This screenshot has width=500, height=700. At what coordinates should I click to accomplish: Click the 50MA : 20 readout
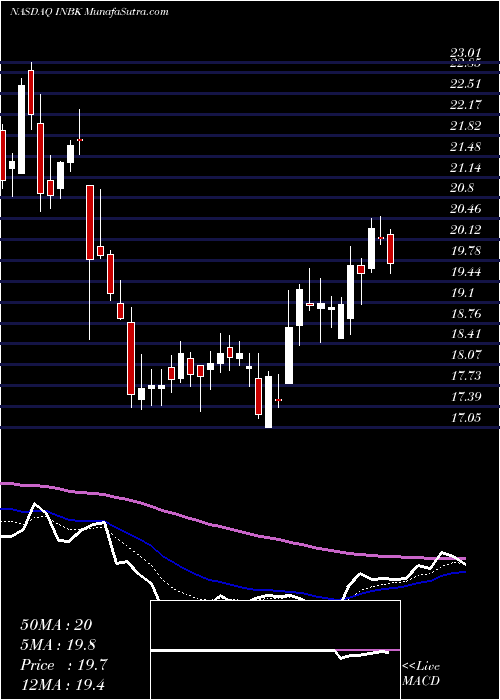tap(56, 625)
